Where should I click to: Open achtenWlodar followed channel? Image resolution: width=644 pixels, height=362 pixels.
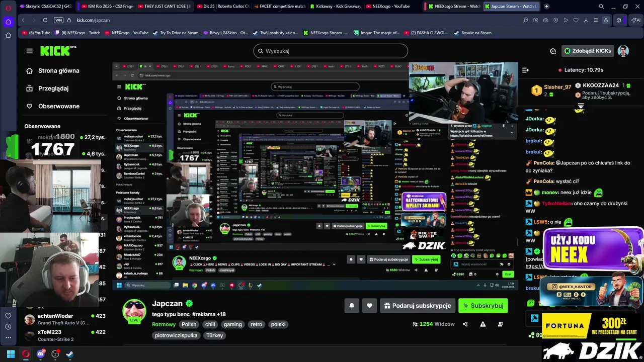coord(65,319)
